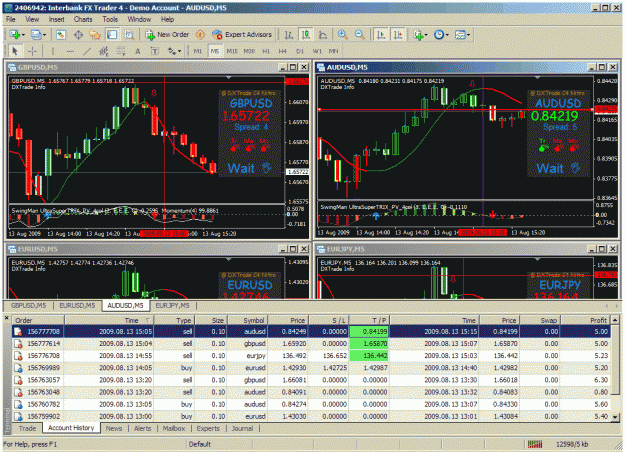Open the Periods clock icon

click(x=439, y=35)
